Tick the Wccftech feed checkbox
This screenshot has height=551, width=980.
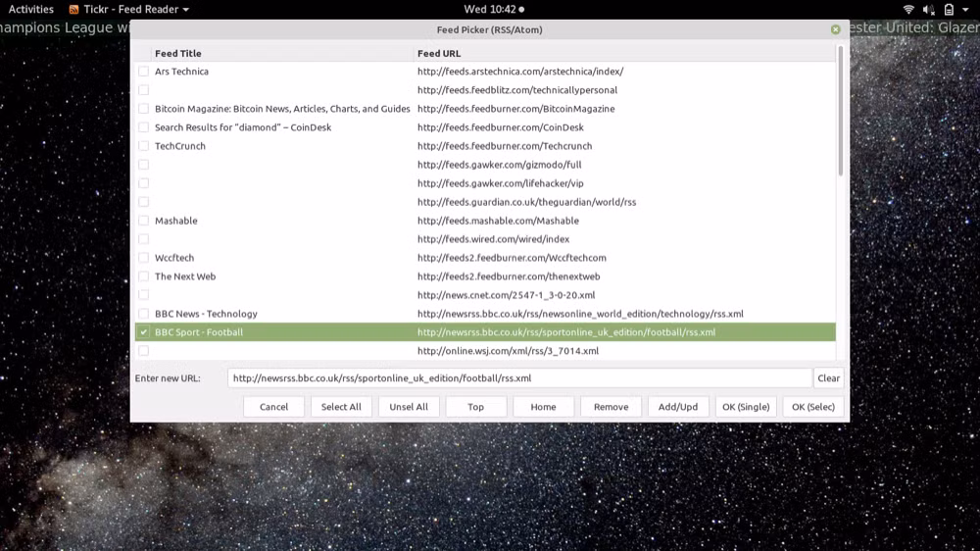(144, 258)
